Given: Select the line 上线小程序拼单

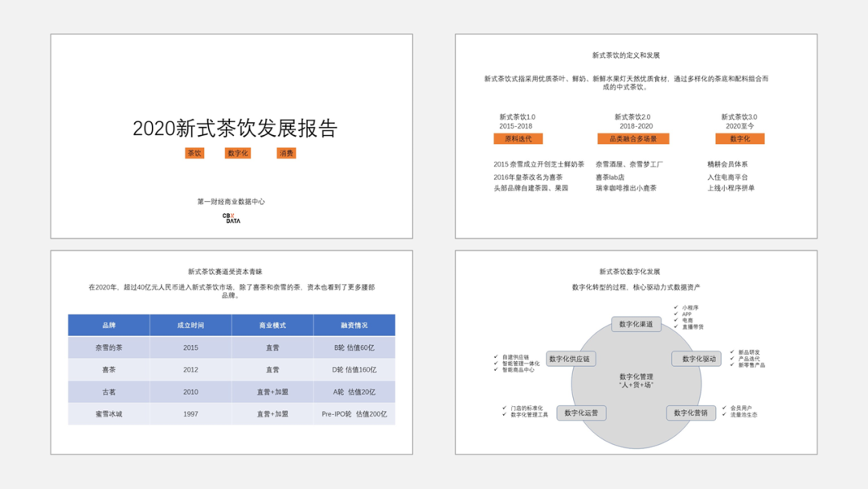Looking at the screenshot, I should [x=731, y=187].
